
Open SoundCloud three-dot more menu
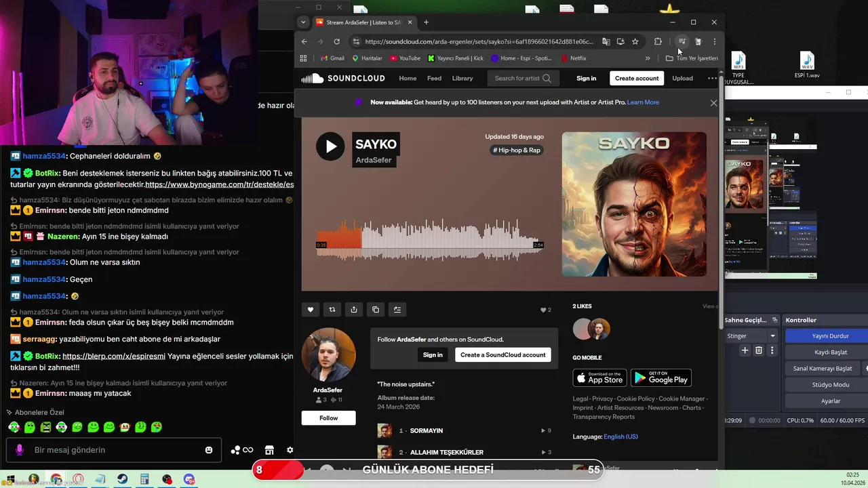click(712, 78)
